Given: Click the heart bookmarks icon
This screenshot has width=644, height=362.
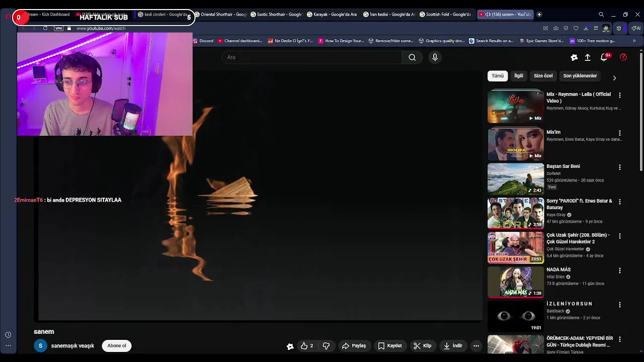Looking at the screenshot, I should click(576, 28).
